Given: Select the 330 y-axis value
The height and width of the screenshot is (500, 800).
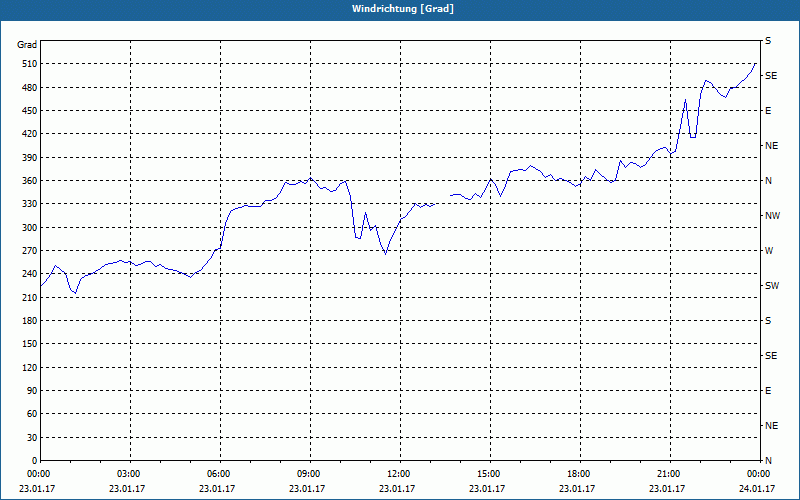Looking at the screenshot, I should (30, 204).
